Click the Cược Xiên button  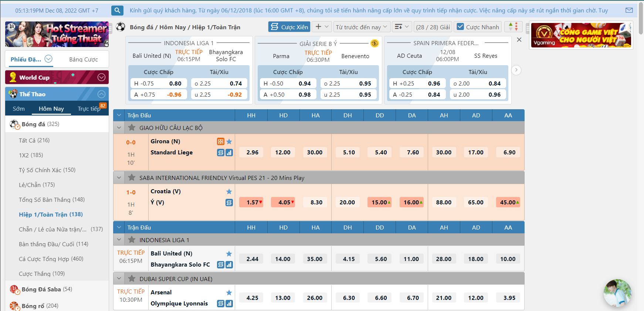click(289, 27)
